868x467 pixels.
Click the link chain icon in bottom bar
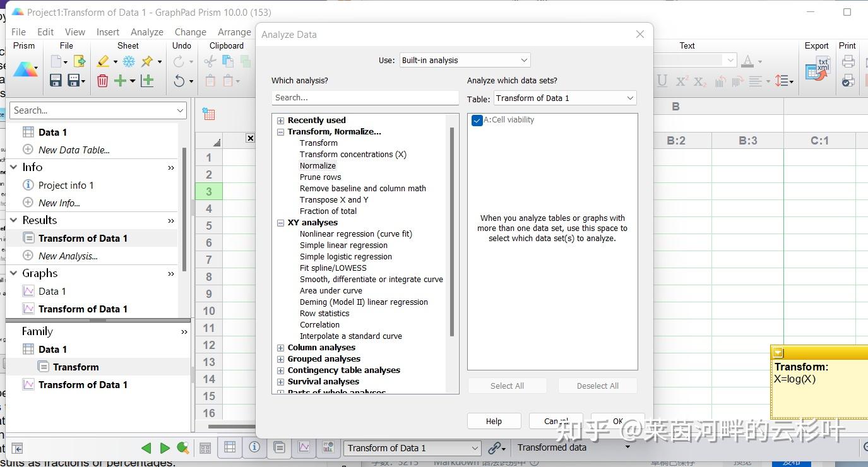pos(495,448)
